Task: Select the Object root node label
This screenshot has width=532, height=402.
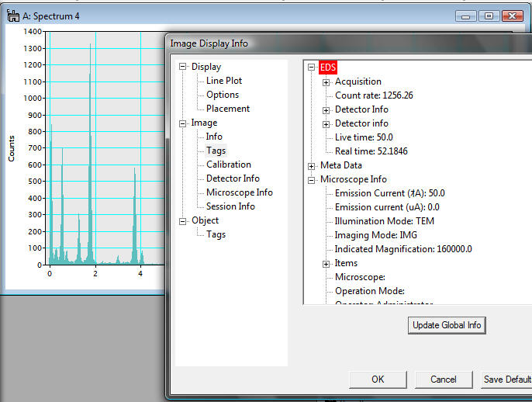Action: click(x=206, y=220)
